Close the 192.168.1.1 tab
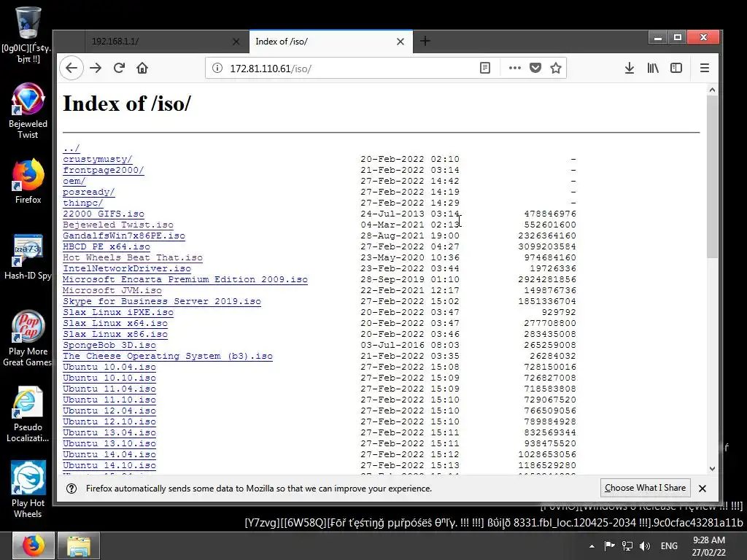The width and height of the screenshot is (747, 560). click(x=236, y=42)
